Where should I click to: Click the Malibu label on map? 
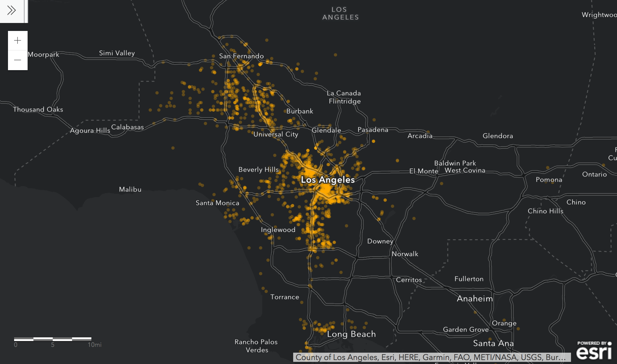(130, 189)
